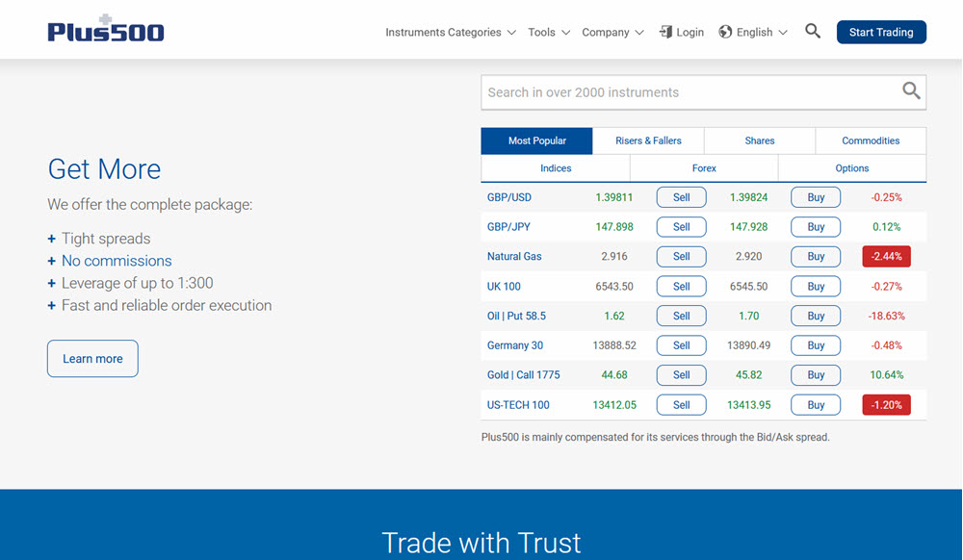The width and height of the screenshot is (963, 560).
Task: Click the globe language icon
Action: coord(725,32)
